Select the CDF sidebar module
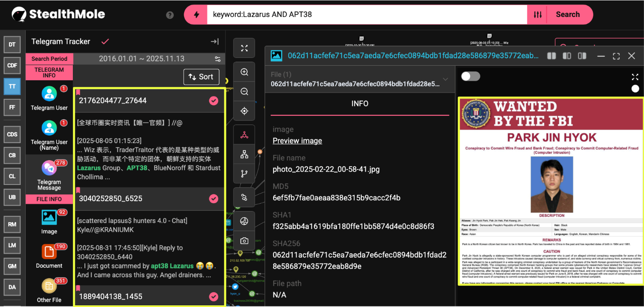Image resolution: width=644 pixels, height=307 pixels. [12, 65]
